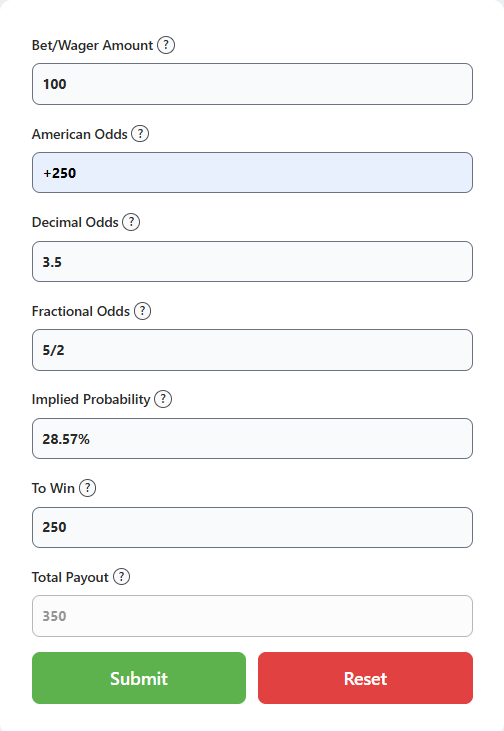This screenshot has width=504, height=731.
Task: Select the Implied Probability field 28.57%
Action: point(252,439)
